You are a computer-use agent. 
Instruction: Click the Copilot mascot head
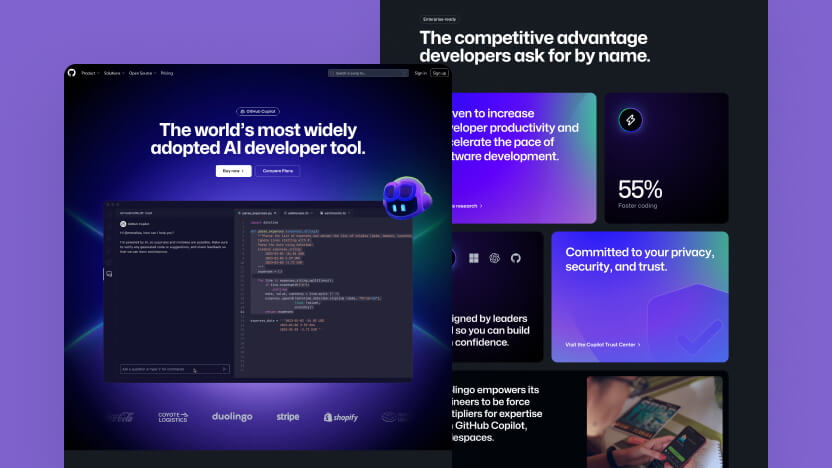click(x=407, y=198)
